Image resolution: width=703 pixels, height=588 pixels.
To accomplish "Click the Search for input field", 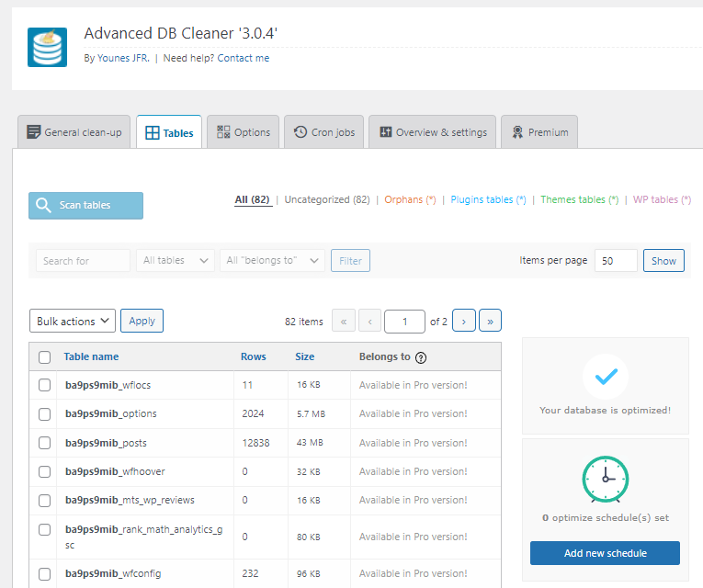I will point(83,260).
